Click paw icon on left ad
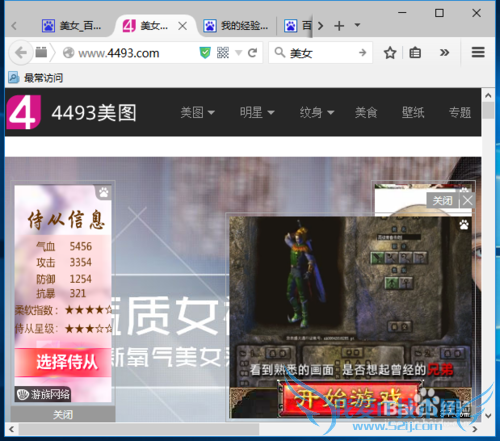The image size is (500, 441). 104,192
